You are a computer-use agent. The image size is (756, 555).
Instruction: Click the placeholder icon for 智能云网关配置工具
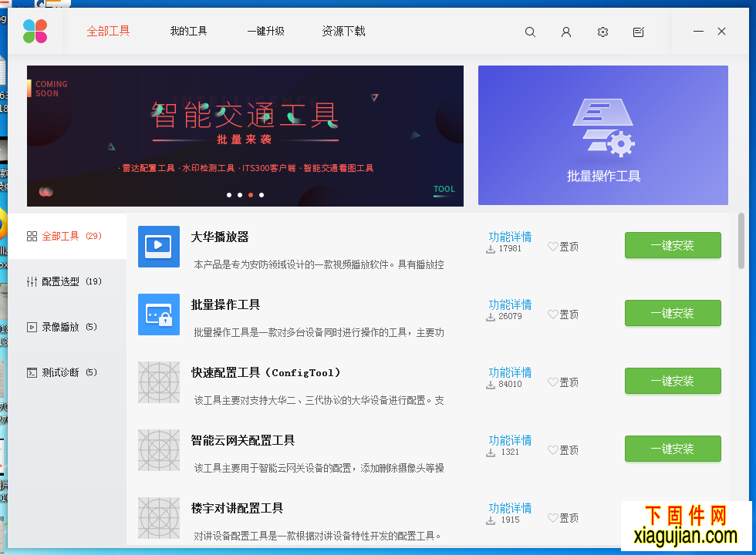[159, 450]
